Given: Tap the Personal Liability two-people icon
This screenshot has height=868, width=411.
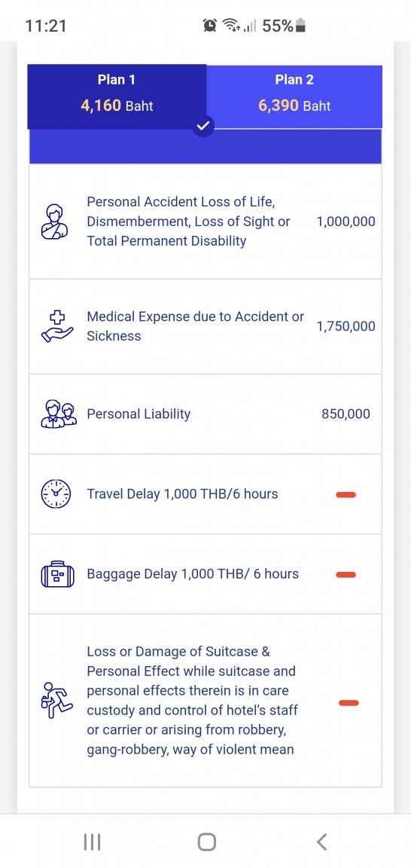Looking at the screenshot, I should [59, 414].
